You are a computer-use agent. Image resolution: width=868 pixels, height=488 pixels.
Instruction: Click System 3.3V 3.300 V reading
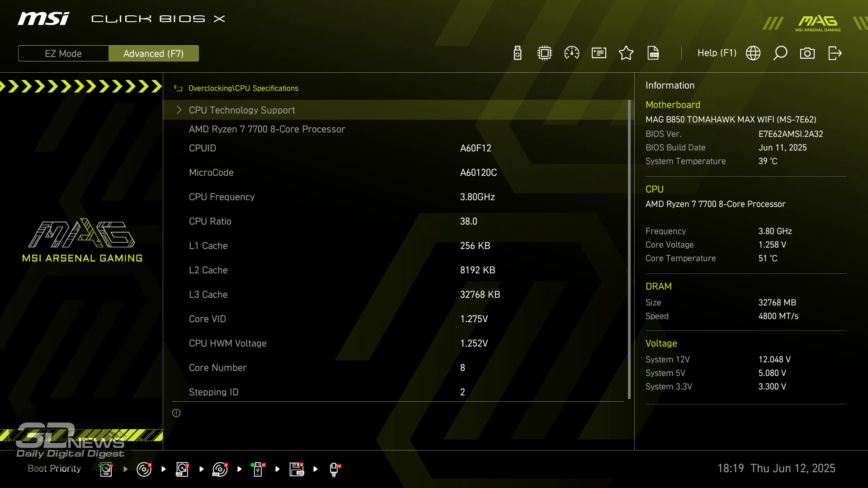772,387
